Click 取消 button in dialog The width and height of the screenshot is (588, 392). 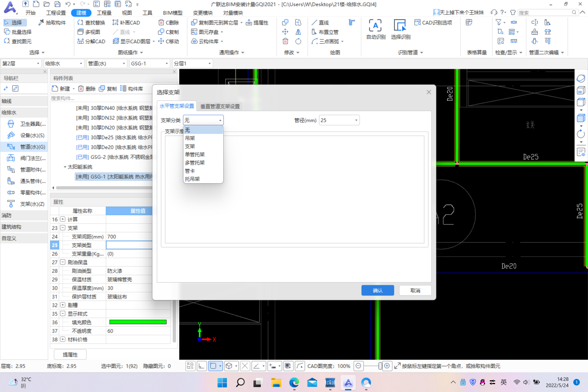click(x=415, y=290)
